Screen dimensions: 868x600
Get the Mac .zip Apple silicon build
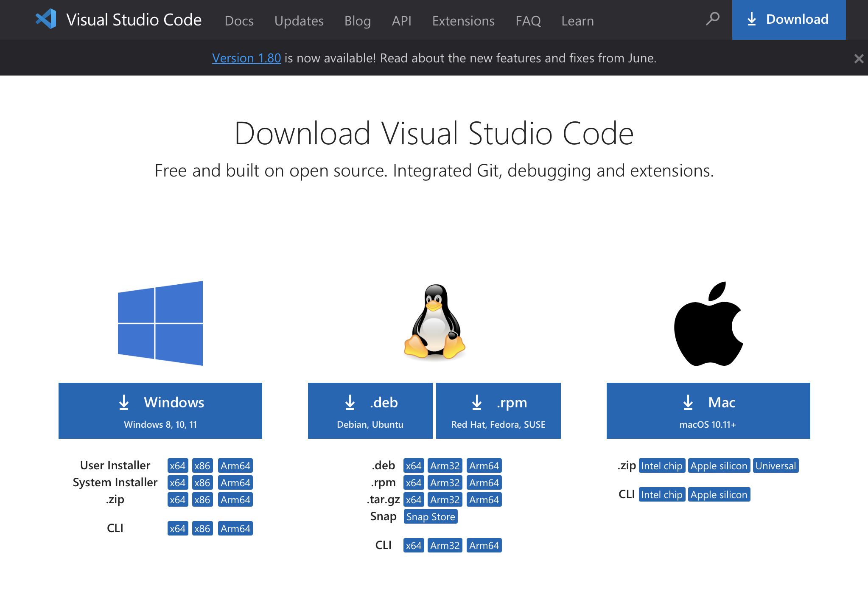click(719, 466)
